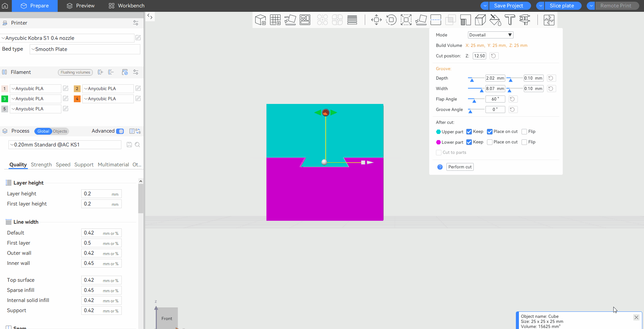Edit filament 4 preset icon
The width and height of the screenshot is (644, 329).
point(138,99)
